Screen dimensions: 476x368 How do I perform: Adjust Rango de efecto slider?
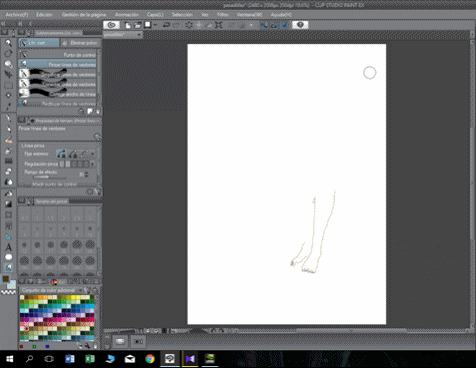50,177
